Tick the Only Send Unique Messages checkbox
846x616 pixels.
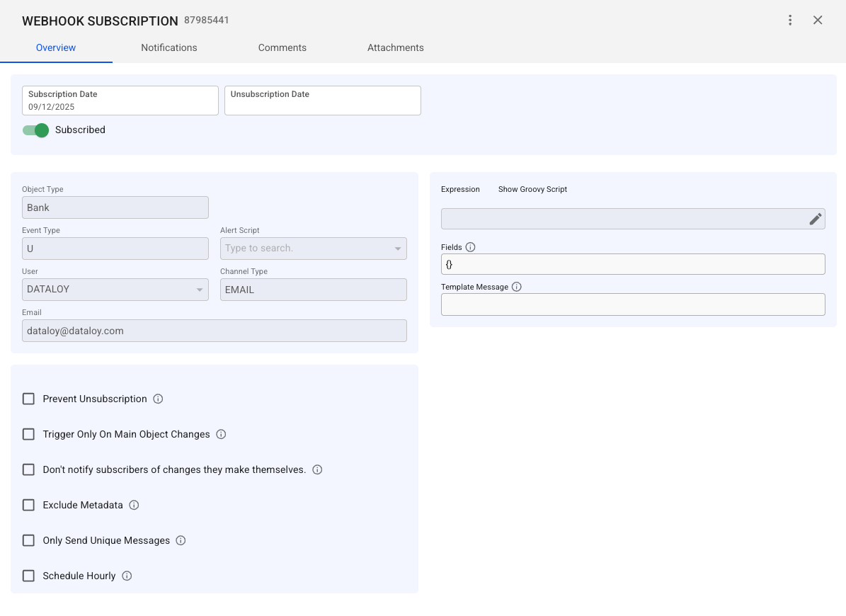(28, 541)
